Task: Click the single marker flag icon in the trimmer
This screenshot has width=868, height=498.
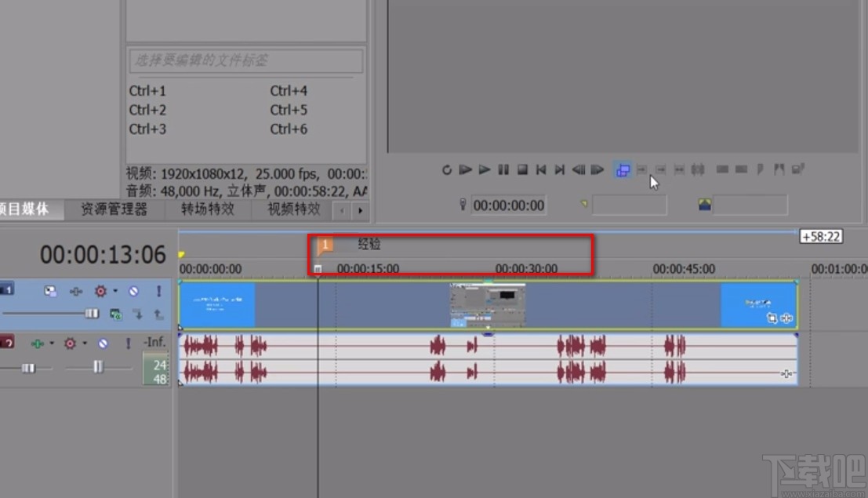Action: tap(760, 169)
